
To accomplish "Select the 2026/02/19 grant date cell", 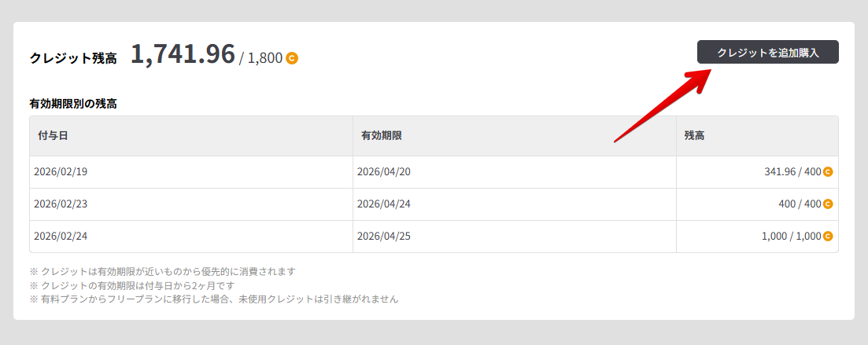I will [60, 172].
